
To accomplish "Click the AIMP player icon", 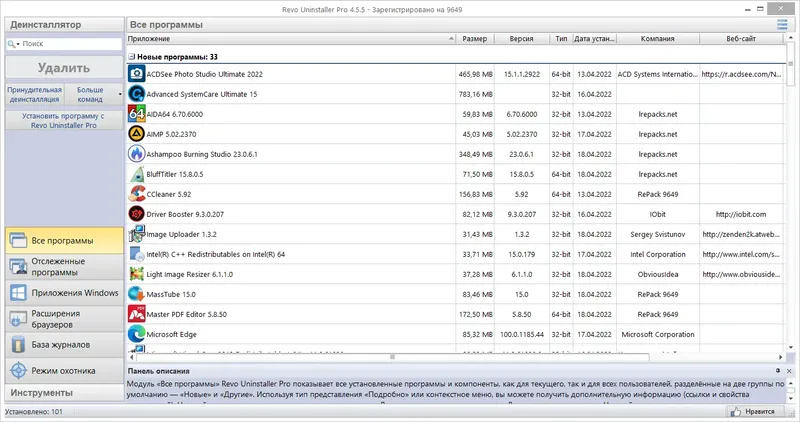I will point(136,134).
